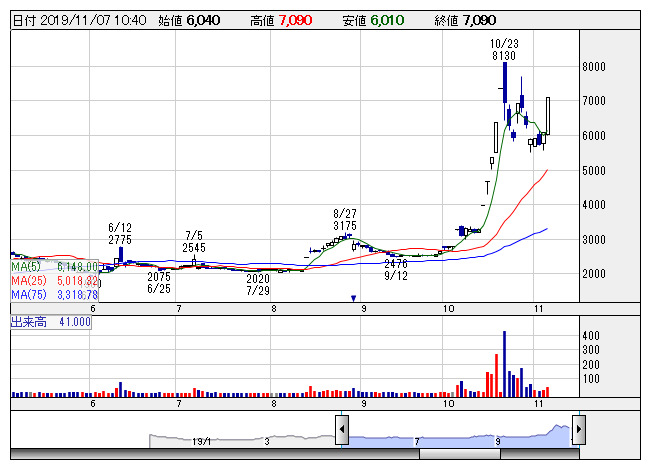Screen dimensions: 652x469
Task: Toggle the MA(25) moving average legend
Action: [54, 281]
